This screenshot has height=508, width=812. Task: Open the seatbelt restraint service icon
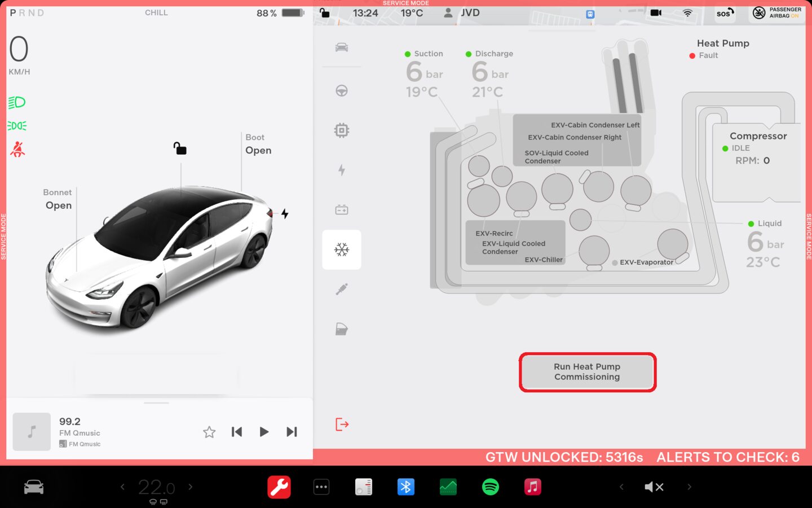coord(342,290)
